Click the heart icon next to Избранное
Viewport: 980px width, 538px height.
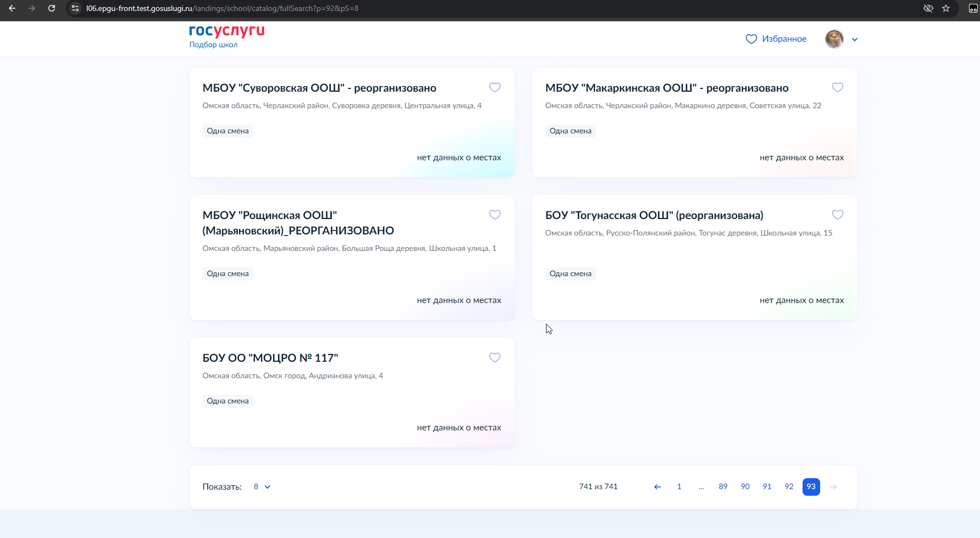[x=751, y=39]
